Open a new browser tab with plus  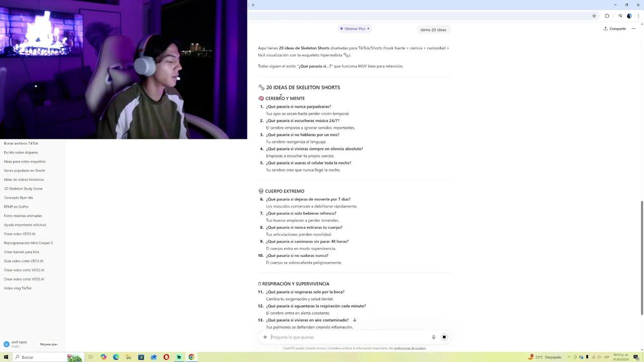coord(253,5)
